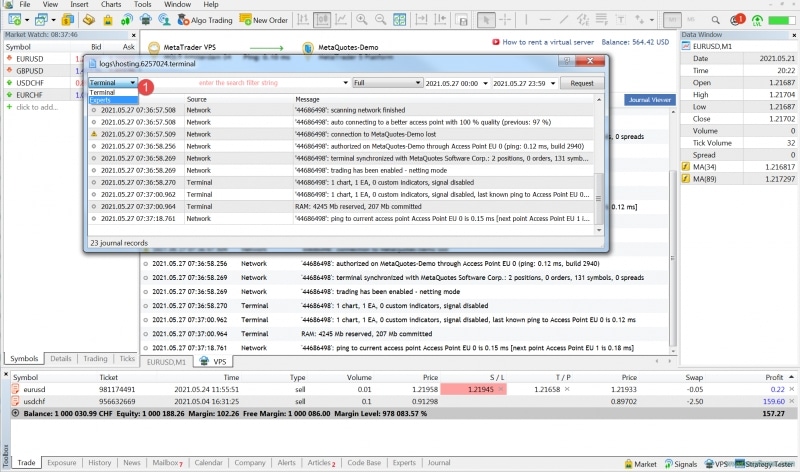Remove the 1.21945 stop loss on eurusd

(x=501, y=389)
